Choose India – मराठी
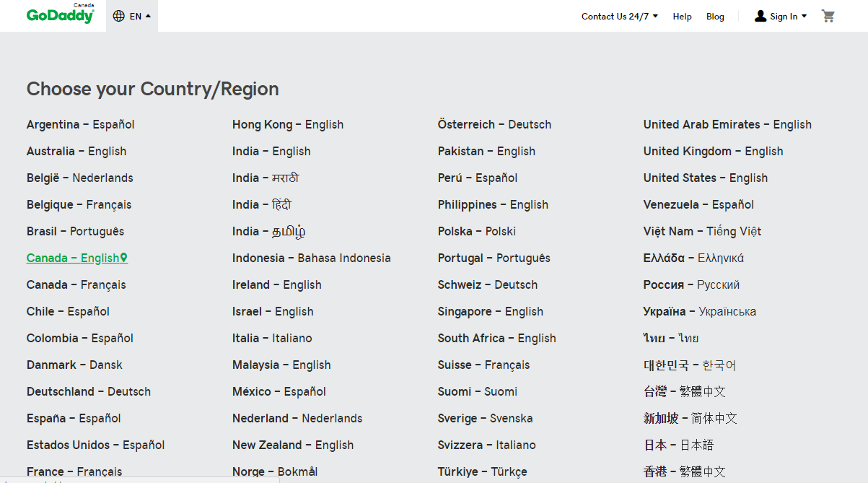This screenshot has height=483, width=868. pyautogui.click(x=266, y=178)
